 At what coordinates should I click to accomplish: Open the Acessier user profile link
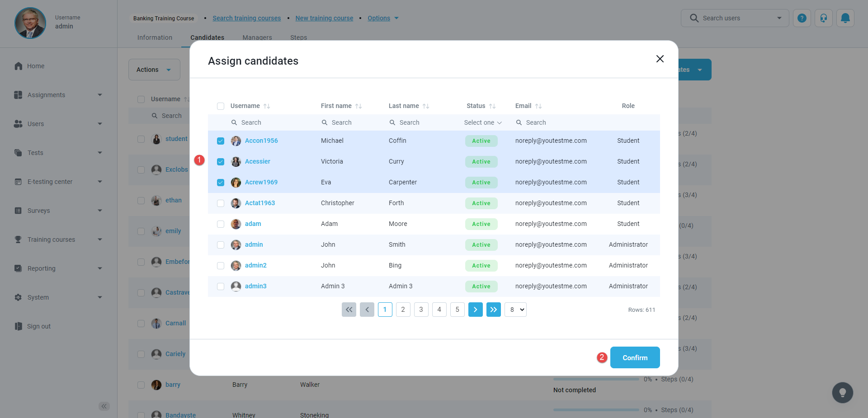tap(257, 161)
